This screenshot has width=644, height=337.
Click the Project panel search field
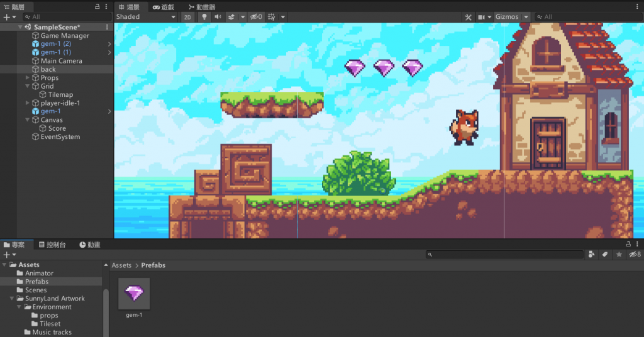(504, 255)
